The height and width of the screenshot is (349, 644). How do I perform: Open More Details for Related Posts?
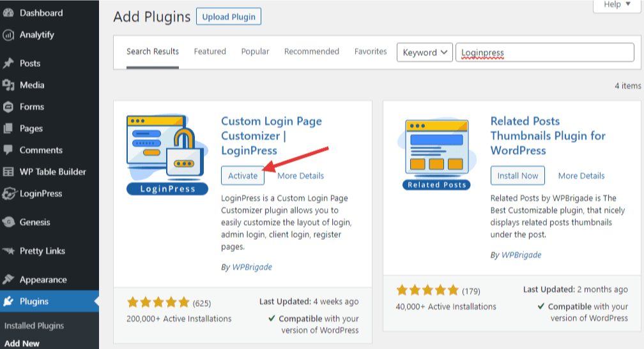point(581,175)
